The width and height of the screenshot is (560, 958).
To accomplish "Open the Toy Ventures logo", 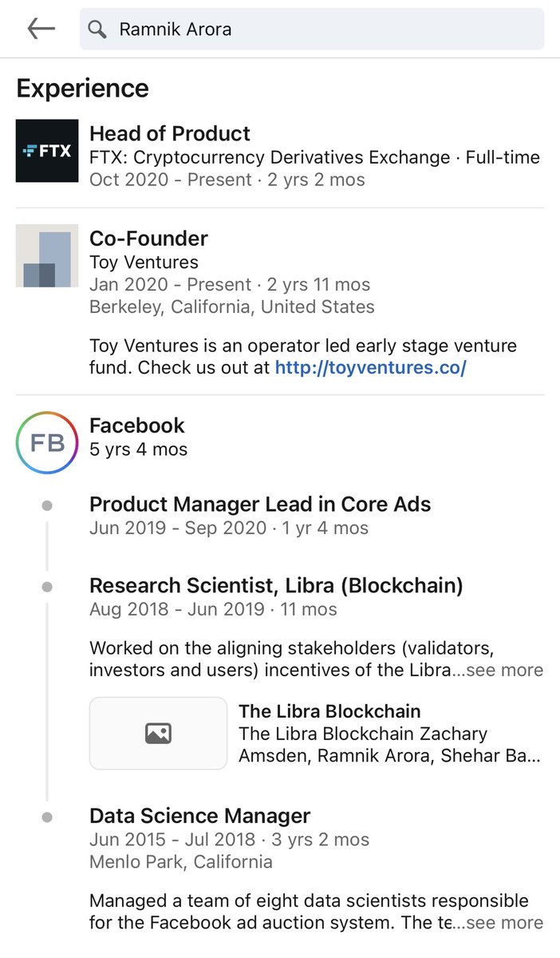I will pos(47,255).
